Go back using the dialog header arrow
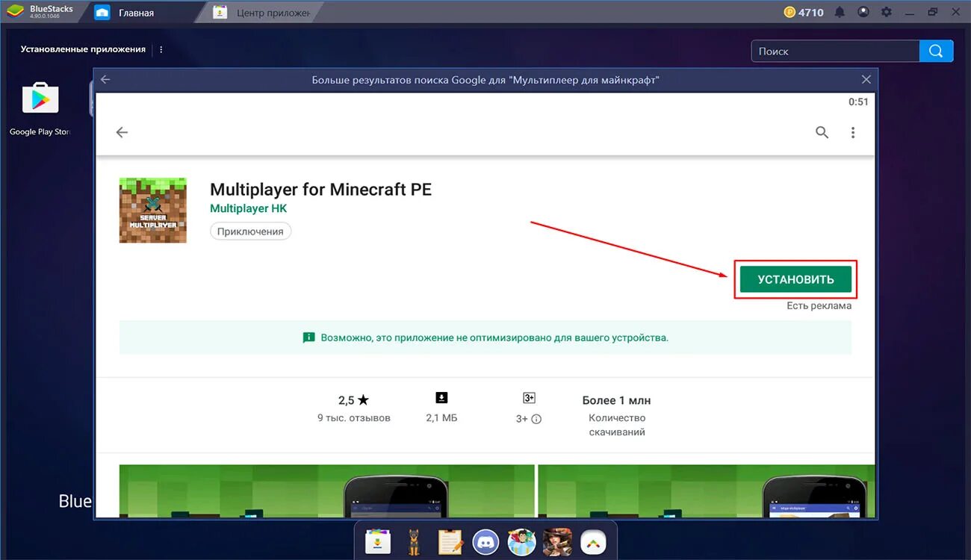Viewport: 971px width, 560px height. click(x=105, y=79)
